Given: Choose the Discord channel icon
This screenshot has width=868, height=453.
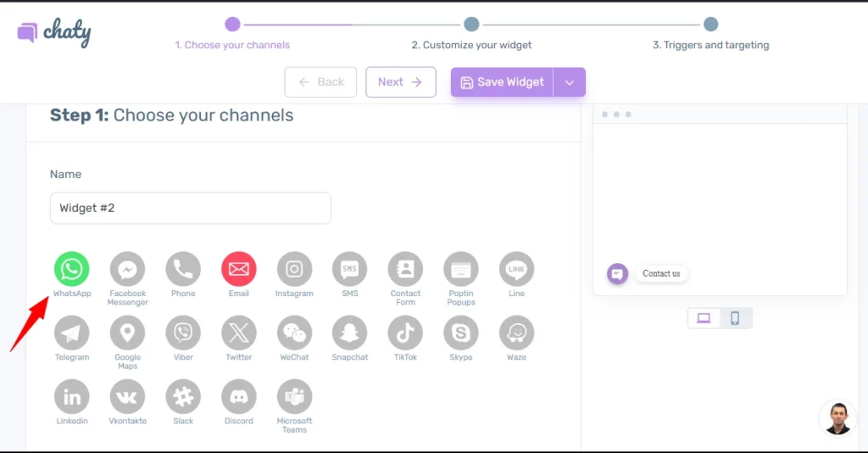Looking at the screenshot, I should coord(238,396).
